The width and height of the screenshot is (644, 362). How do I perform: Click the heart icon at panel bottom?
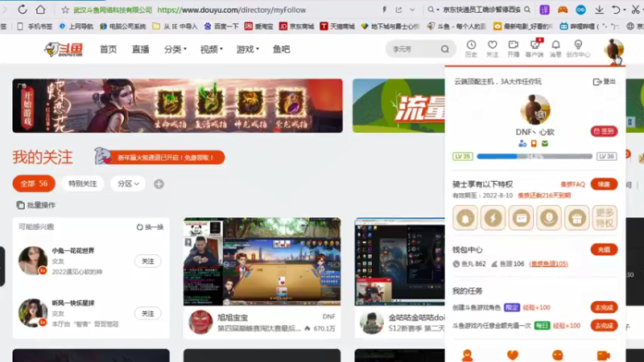click(513, 355)
